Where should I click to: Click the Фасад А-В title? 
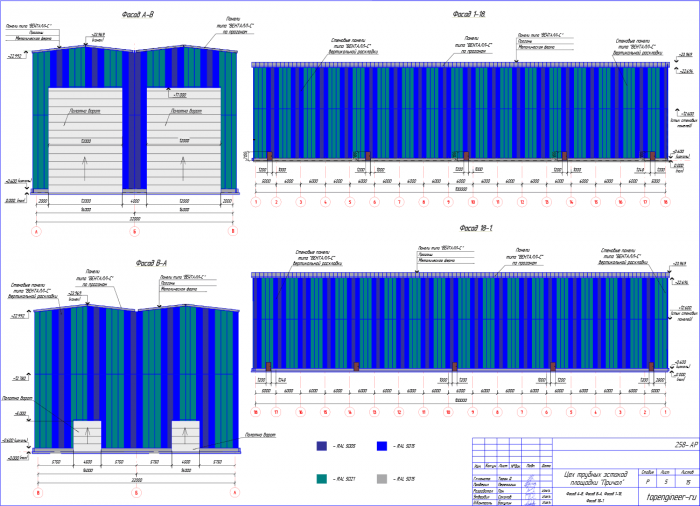click(138, 15)
